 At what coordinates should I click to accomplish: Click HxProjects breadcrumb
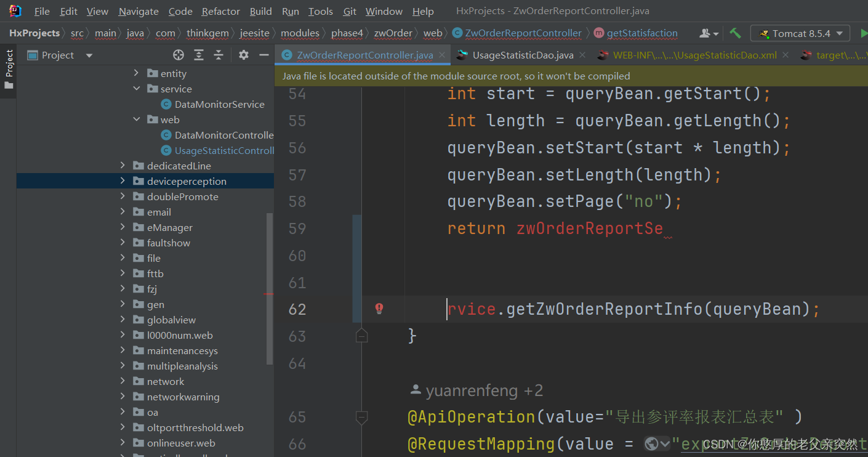[34, 33]
